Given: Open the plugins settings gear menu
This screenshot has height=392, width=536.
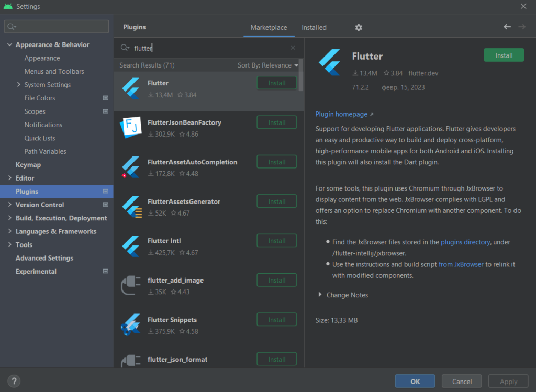Looking at the screenshot, I should click(358, 27).
